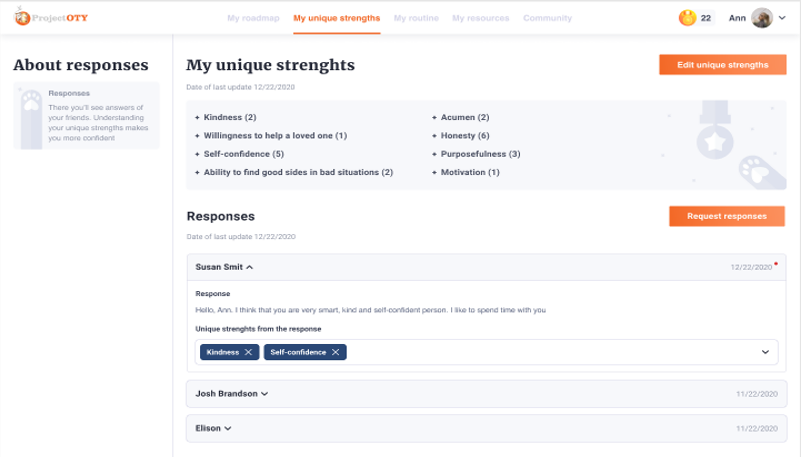Click the red unread dot on Susan's response
The image size is (801, 457).
pyautogui.click(x=775, y=264)
